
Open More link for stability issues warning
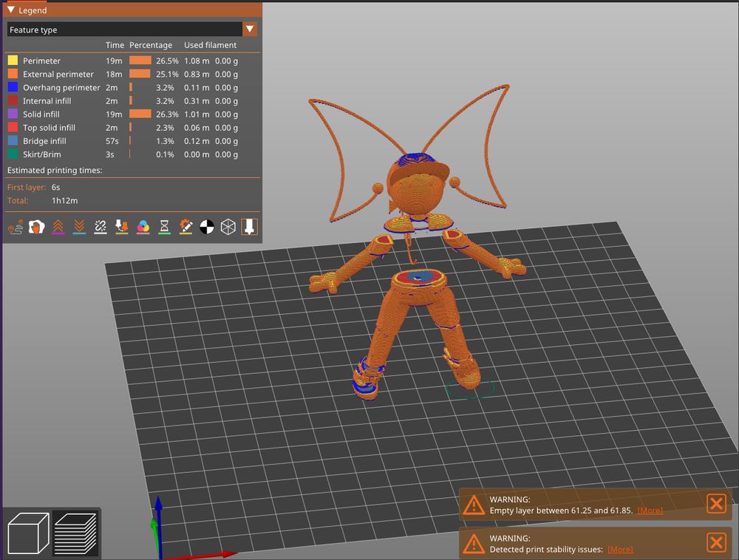pyautogui.click(x=620, y=549)
